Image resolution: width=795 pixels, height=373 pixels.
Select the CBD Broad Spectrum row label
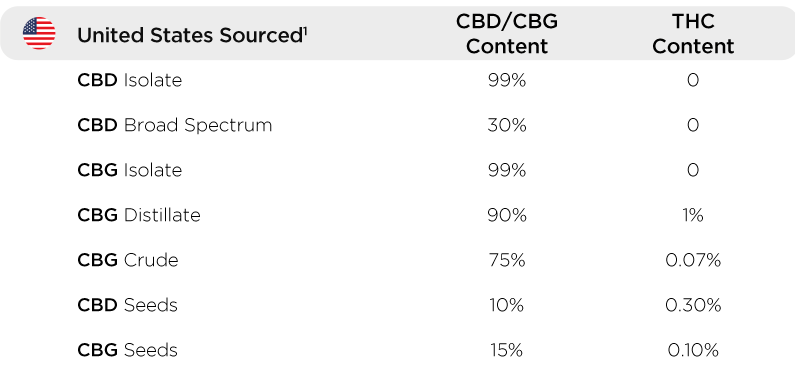[x=174, y=126]
